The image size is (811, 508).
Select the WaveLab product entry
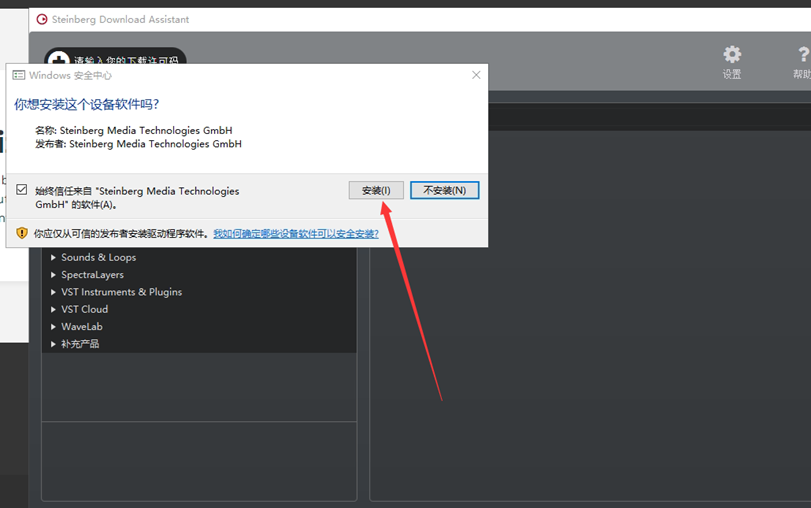tap(82, 327)
